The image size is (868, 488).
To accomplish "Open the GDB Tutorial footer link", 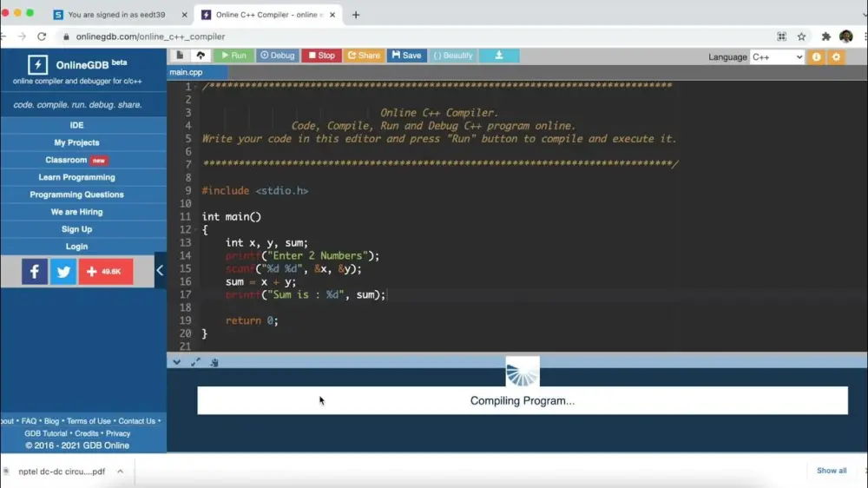I will (45, 433).
